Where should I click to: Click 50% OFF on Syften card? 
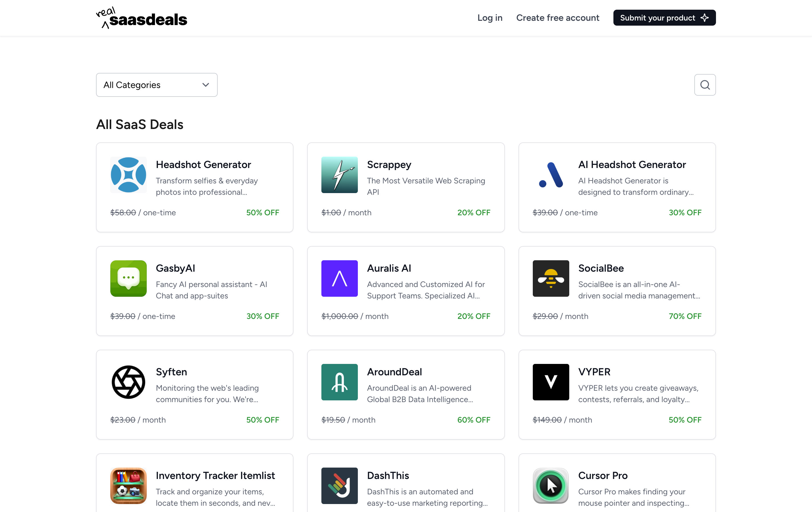[262, 420]
